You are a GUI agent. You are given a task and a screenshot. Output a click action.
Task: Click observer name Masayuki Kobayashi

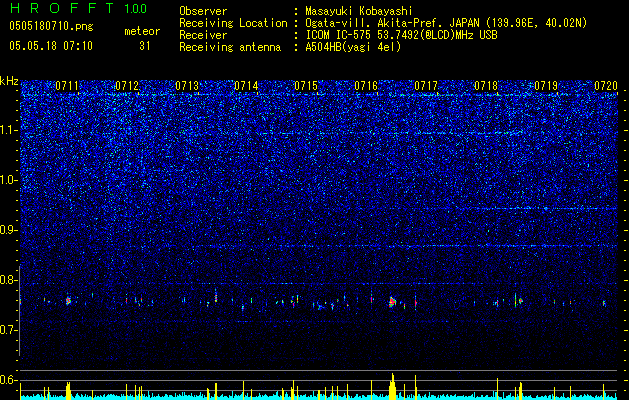click(x=359, y=11)
